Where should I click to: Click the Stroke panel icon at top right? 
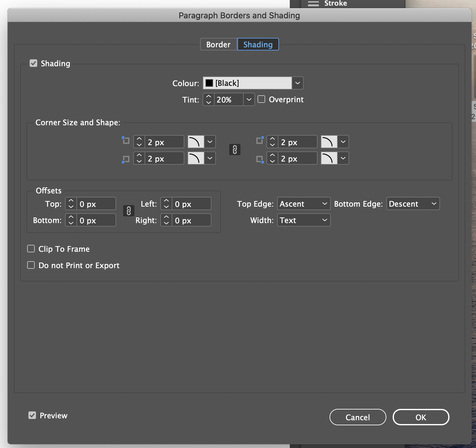pyautogui.click(x=313, y=3)
